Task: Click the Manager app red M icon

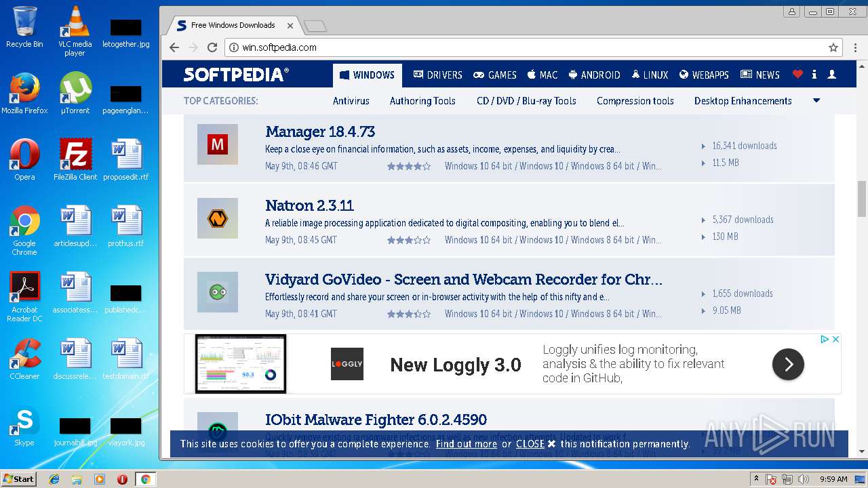Action: coord(218,144)
